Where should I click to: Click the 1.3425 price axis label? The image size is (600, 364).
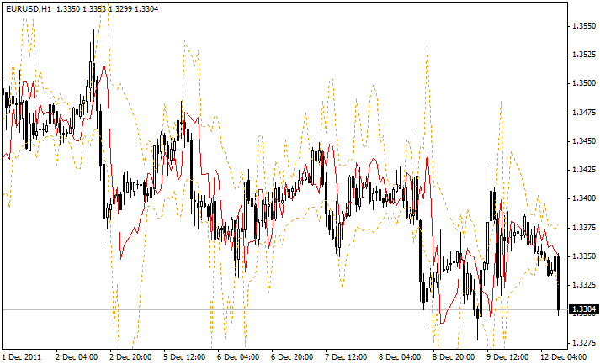pos(583,170)
